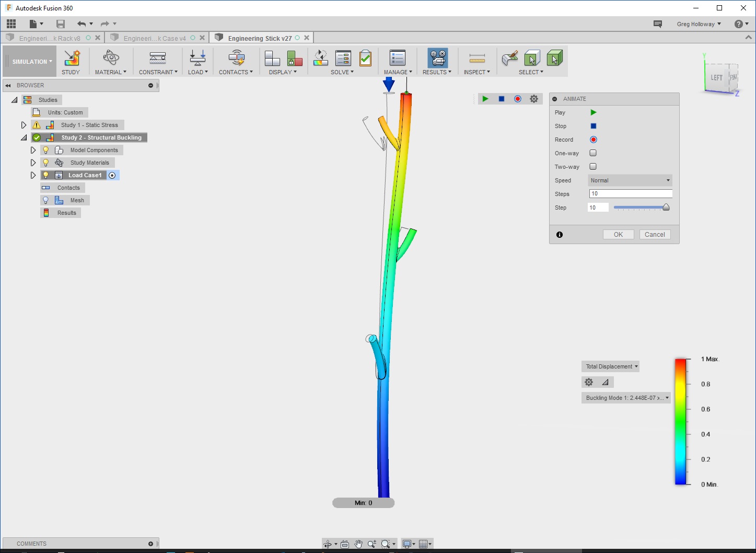756x553 pixels.
Task: Open the Study tool in the toolbar
Action: coord(71,61)
